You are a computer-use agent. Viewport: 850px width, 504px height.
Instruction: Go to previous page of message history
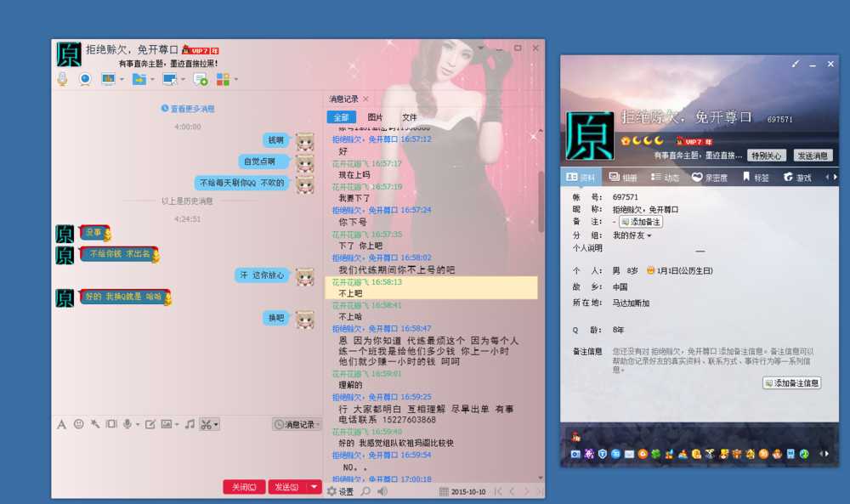tap(512, 491)
